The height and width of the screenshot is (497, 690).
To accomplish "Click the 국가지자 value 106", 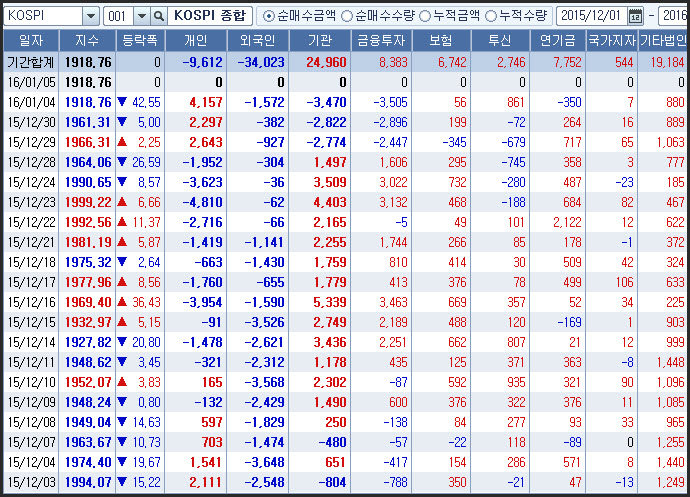I will (624, 282).
